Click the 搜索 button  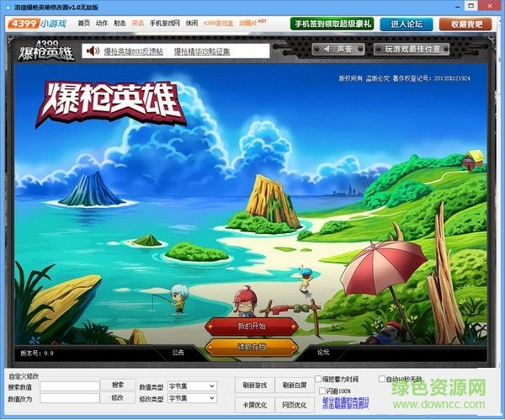(x=118, y=385)
